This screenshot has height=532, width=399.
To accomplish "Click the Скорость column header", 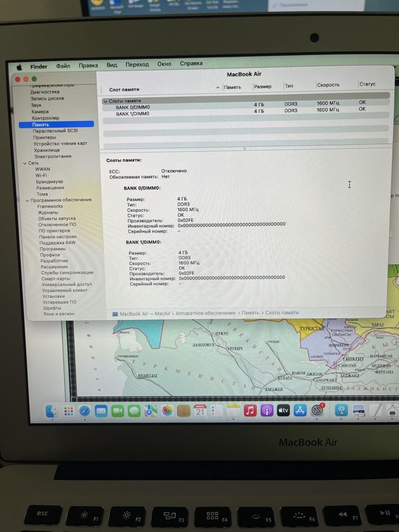I will (x=328, y=85).
